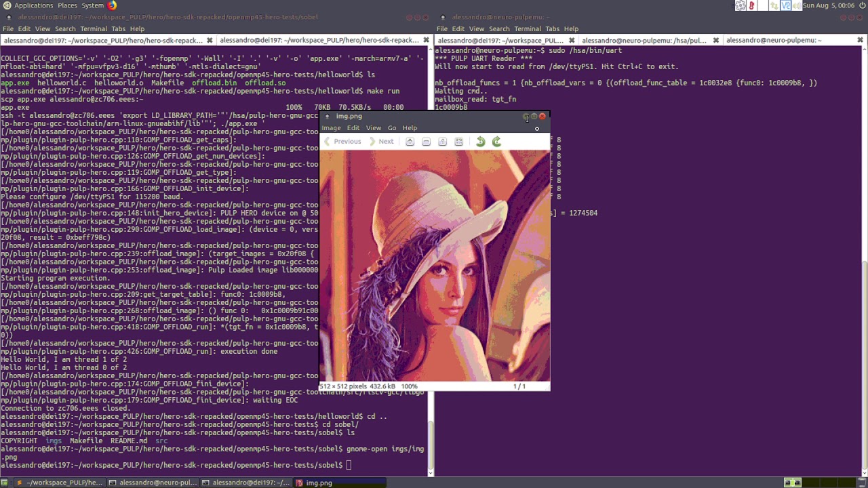This screenshot has height=488, width=868.
Task: Open File menu in right terminal window
Action: (x=442, y=29)
